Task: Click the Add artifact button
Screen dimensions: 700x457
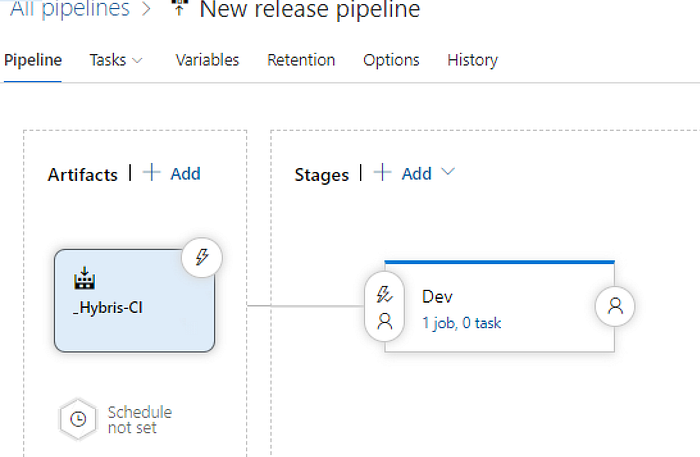Action: [x=172, y=173]
